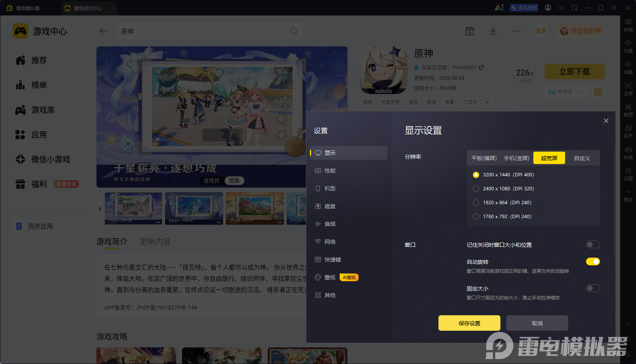The height and width of the screenshot is (364, 636).
Task: Switch to the 自定义 resolution tab
Action: tap(582, 158)
